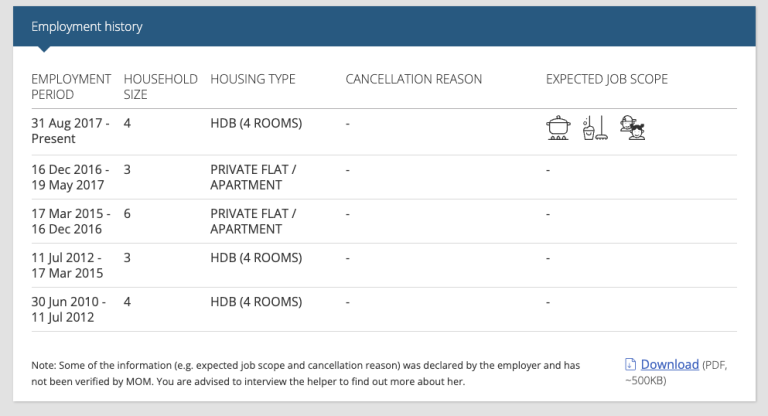Viewport: 768px width, 416px height.
Task: Click household size 6 cell
Action: click(127, 214)
